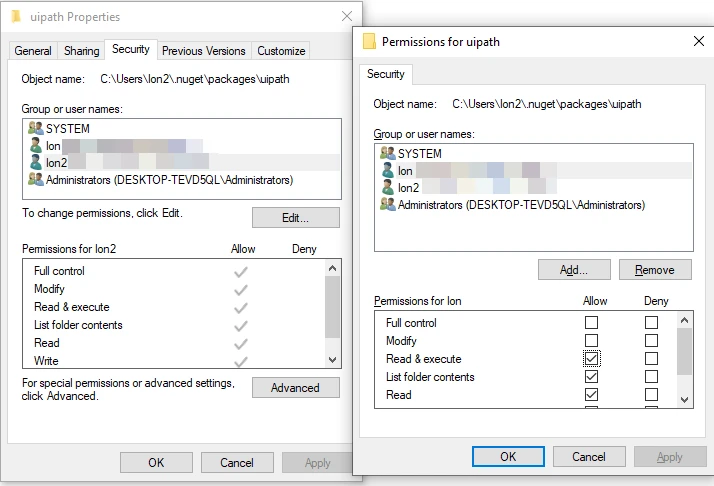The image size is (714, 486).
Task: Select Administrators entry in uipath Properties list
Action: coord(182,180)
